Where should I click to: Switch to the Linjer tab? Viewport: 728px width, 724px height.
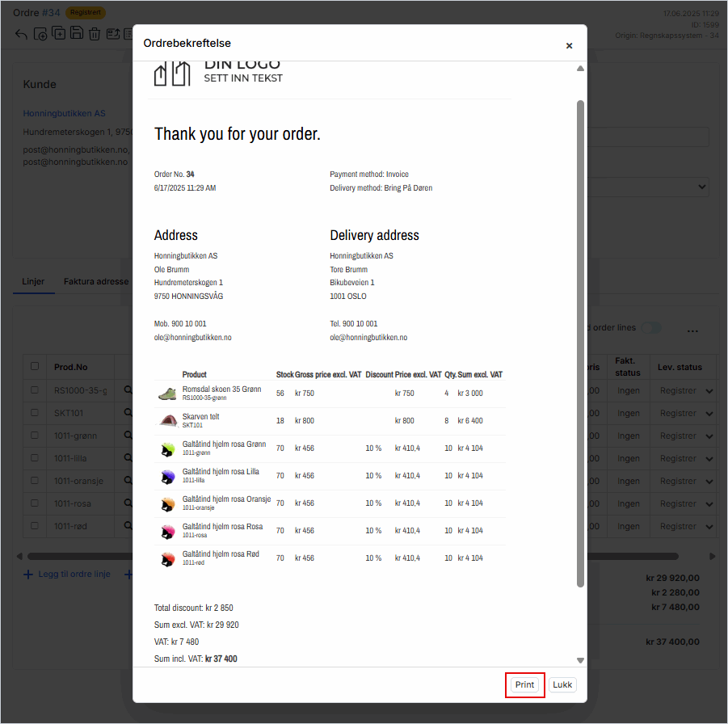pyautogui.click(x=33, y=282)
